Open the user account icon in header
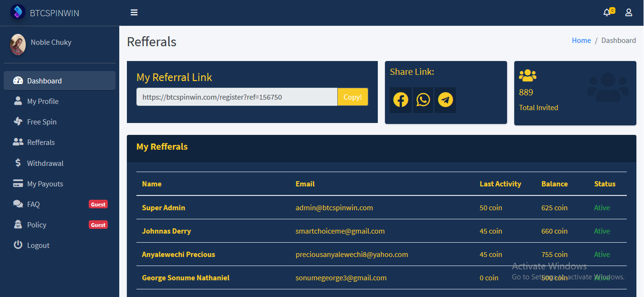This screenshot has width=644, height=297. tap(629, 12)
